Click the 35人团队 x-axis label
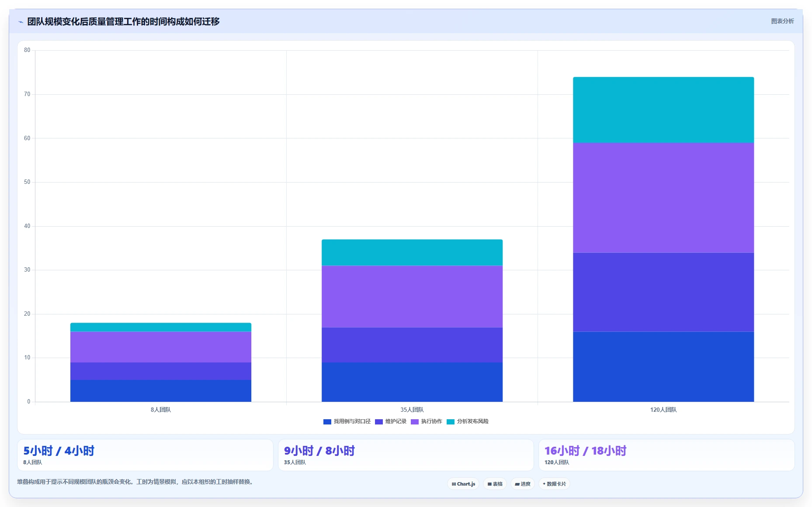Image resolution: width=812 pixels, height=507 pixels. (x=412, y=410)
